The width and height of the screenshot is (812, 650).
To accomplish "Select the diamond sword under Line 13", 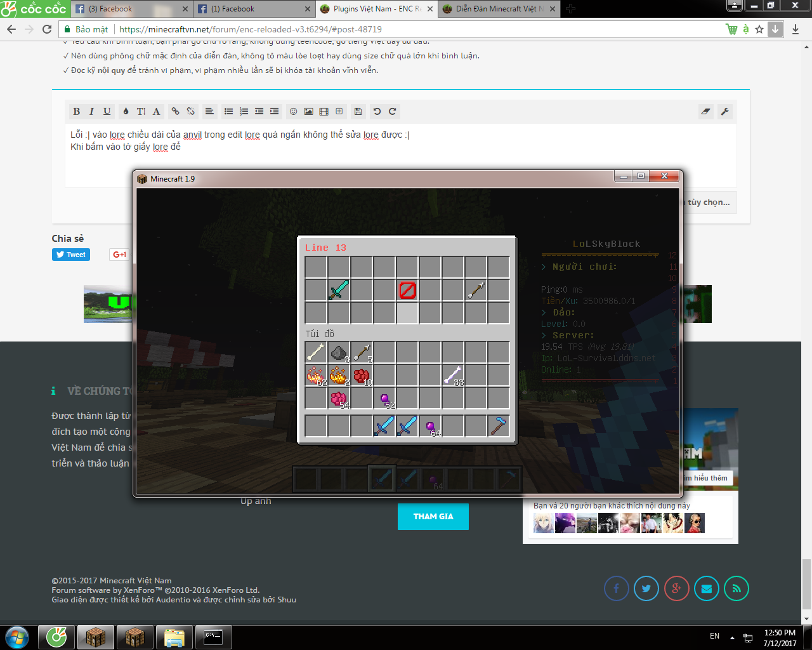I will 339,291.
